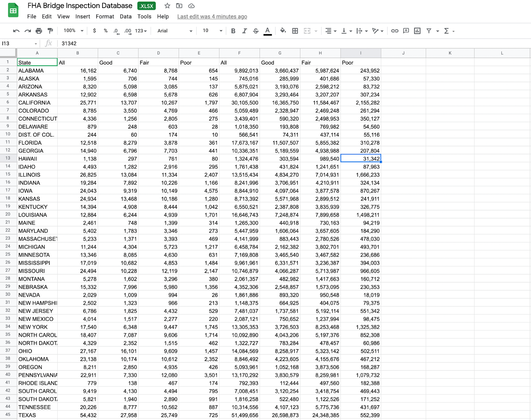The height and width of the screenshot is (420, 531).
Task: Click the cloud document status icon
Action: [x=191, y=6]
